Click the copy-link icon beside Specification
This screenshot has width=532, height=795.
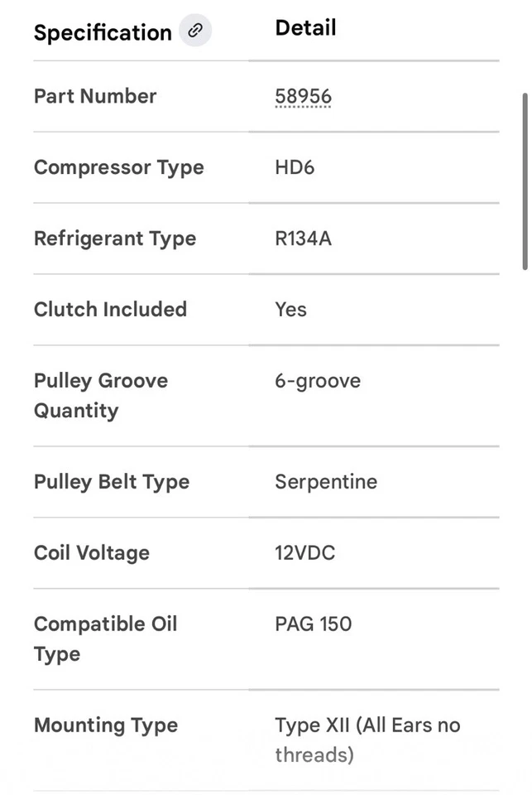(x=195, y=31)
